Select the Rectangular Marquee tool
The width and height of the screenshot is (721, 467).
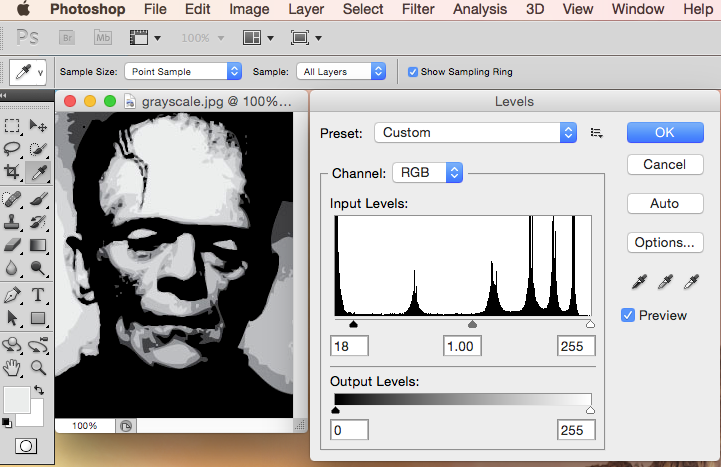click(13, 126)
